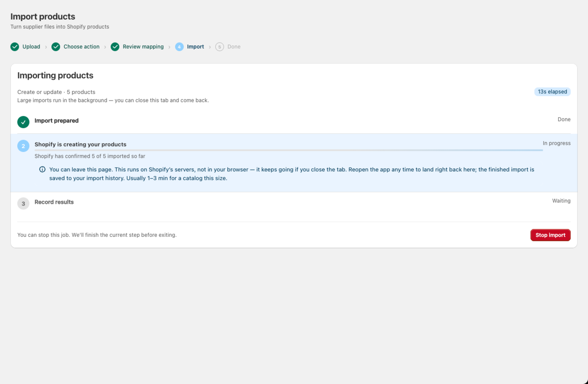Image resolution: width=588 pixels, height=384 pixels.
Task: Select the Done step label
Action: [234, 47]
